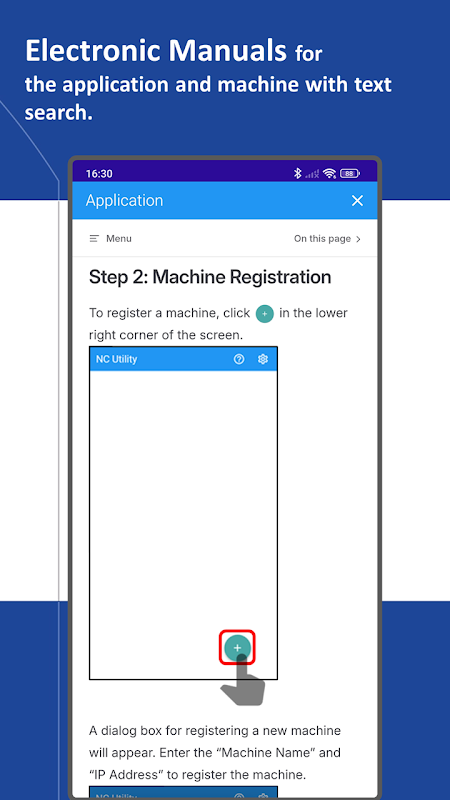Viewport: 450px width, 800px height.
Task: Click the 'Menu' label
Action: point(119,238)
